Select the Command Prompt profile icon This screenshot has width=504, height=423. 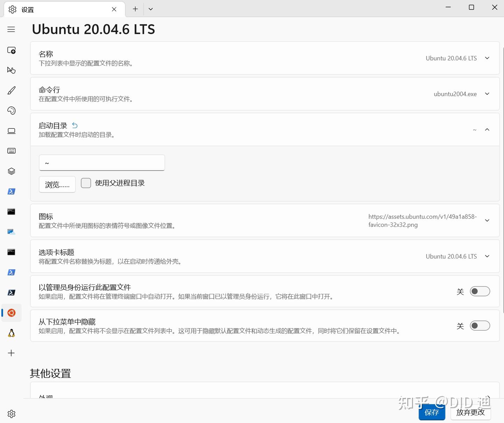pos(11,211)
